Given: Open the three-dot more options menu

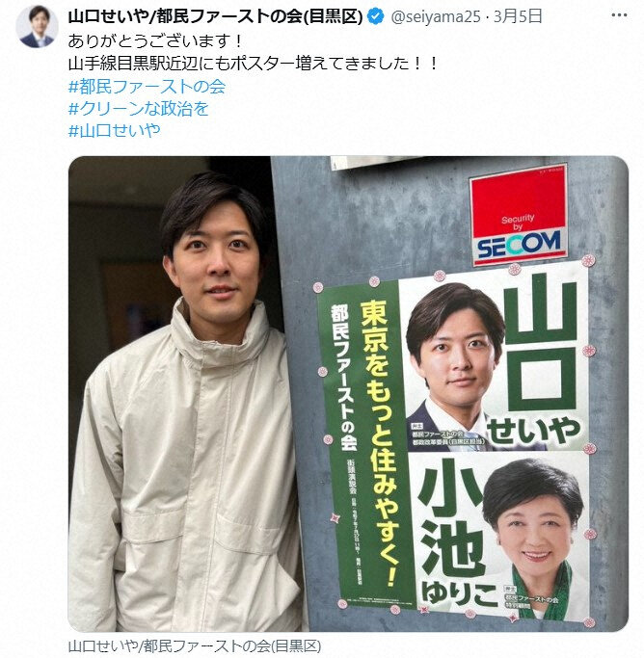Looking at the screenshot, I should [619, 16].
